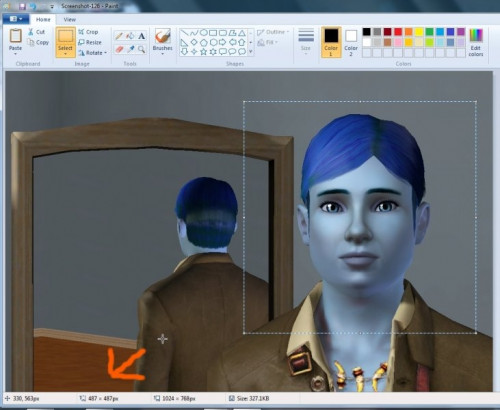Open the Rotate dropdown
Viewport: 500px width, 410px height.
pos(93,53)
